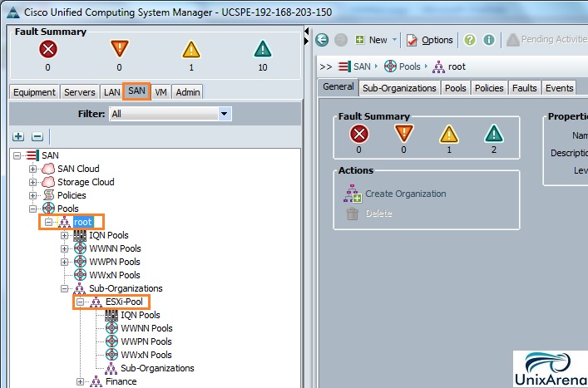This screenshot has height=388, width=588.
Task: Select the Finance organization
Action: [121, 381]
